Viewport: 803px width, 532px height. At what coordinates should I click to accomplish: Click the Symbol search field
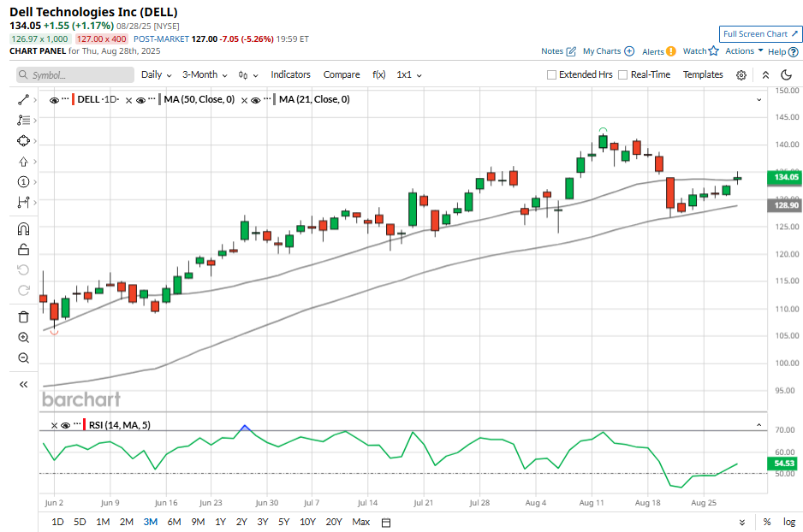(75, 74)
